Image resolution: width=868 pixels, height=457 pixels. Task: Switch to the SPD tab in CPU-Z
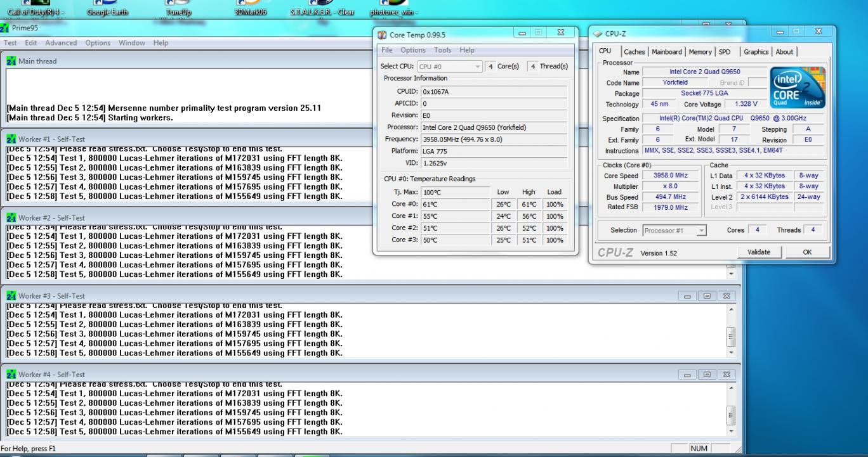click(x=724, y=52)
